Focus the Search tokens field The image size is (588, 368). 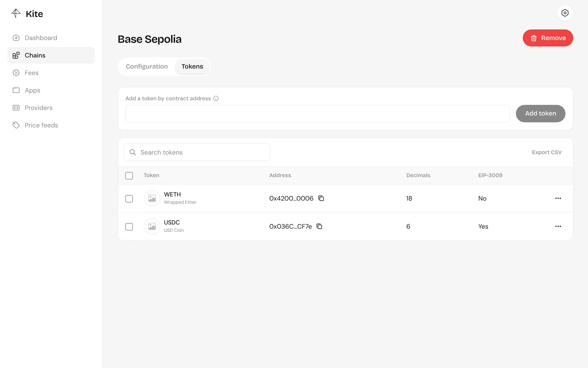(x=197, y=152)
